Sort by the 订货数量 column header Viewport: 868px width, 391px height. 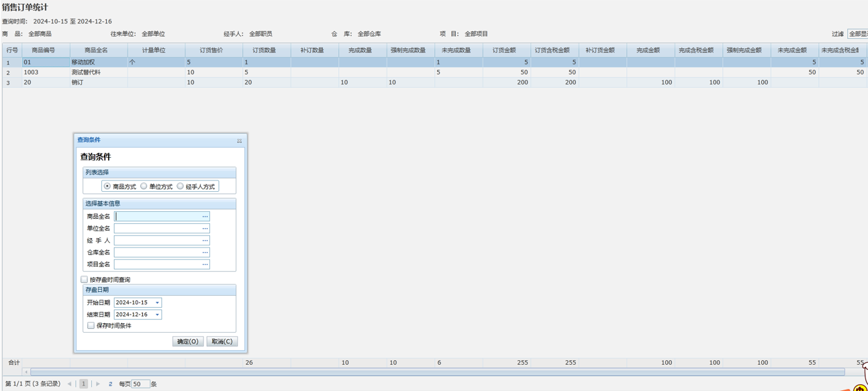click(264, 50)
